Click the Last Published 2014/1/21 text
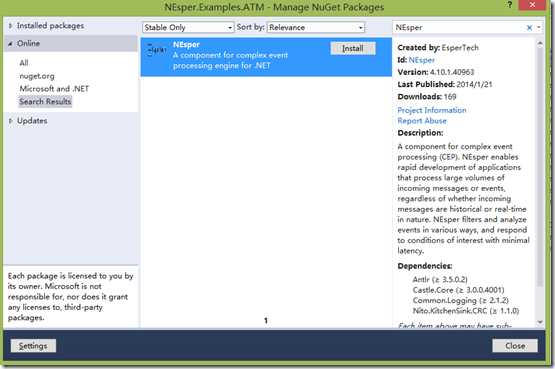The image size is (555, 369). (x=445, y=84)
